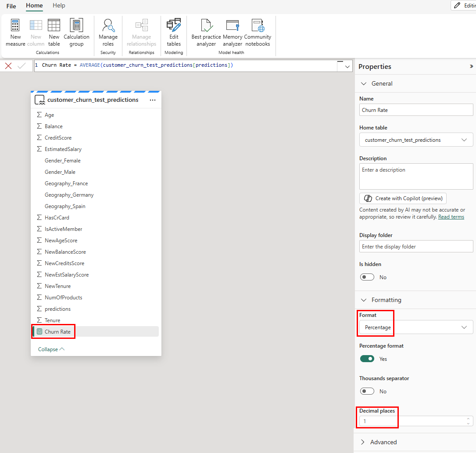
Task: Select the Geography_France field
Action: tap(66, 183)
